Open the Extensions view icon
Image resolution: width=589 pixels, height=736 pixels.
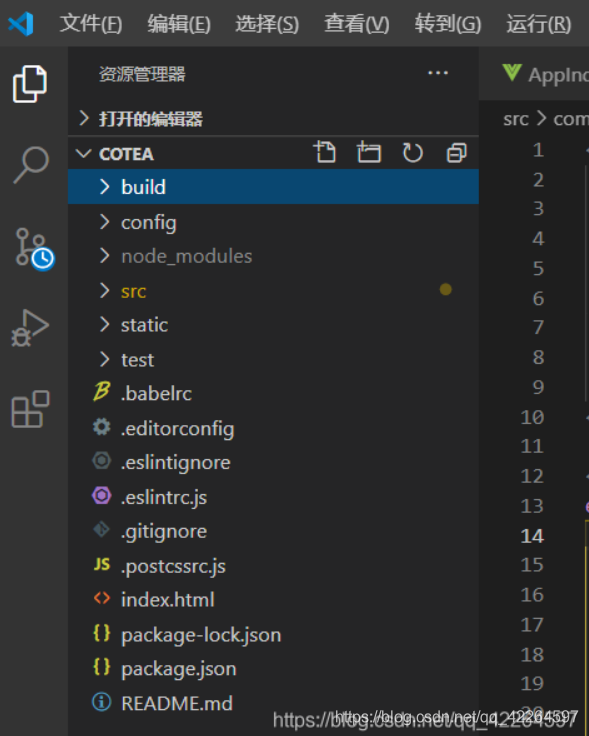pos(30,408)
